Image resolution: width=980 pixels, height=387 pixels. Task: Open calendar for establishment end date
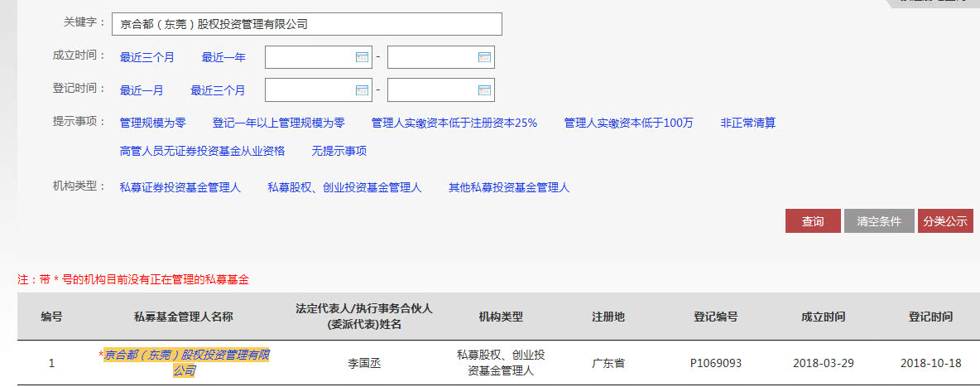click(484, 57)
